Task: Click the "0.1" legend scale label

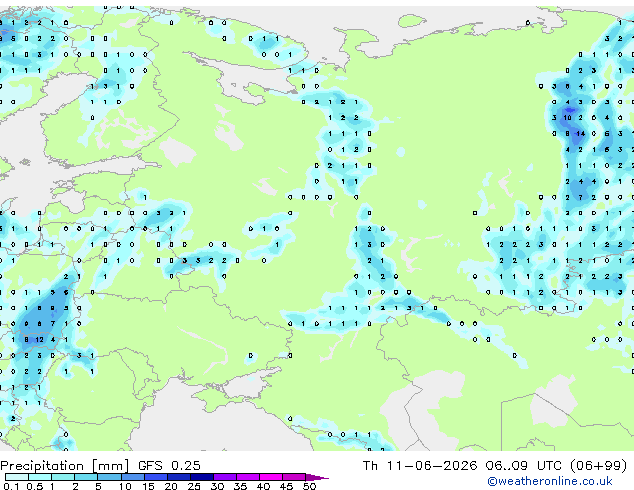Action: tap(11, 486)
